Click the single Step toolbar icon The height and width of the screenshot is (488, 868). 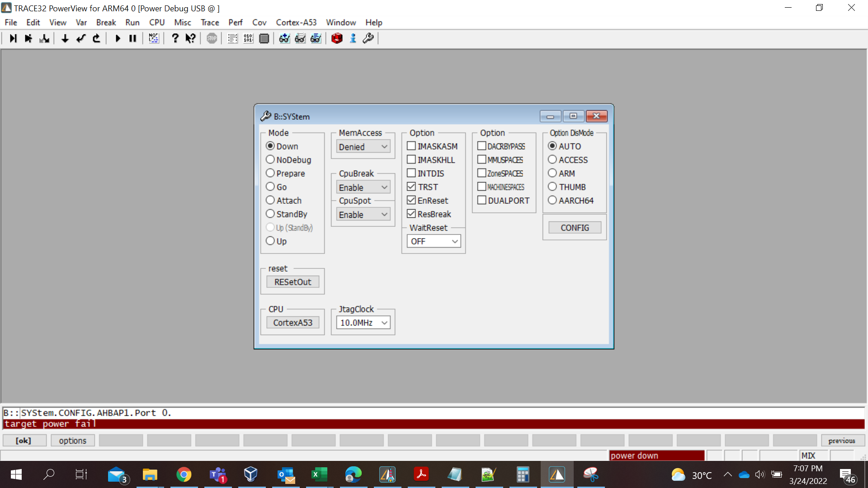point(13,38)
